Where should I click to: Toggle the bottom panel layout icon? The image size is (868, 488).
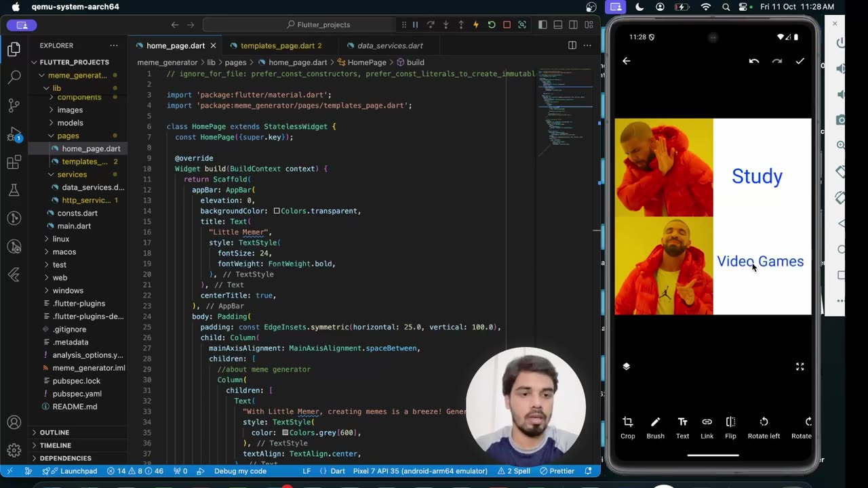tap(558, 24)
